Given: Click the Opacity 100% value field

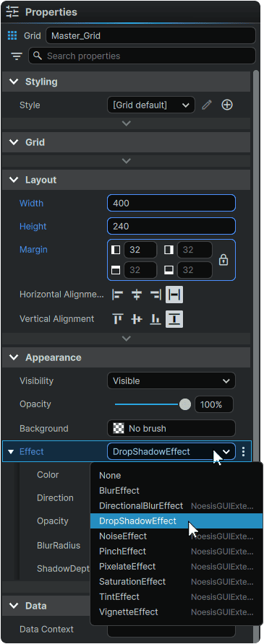Looking at the screenshot, I should tap(214, 404).
